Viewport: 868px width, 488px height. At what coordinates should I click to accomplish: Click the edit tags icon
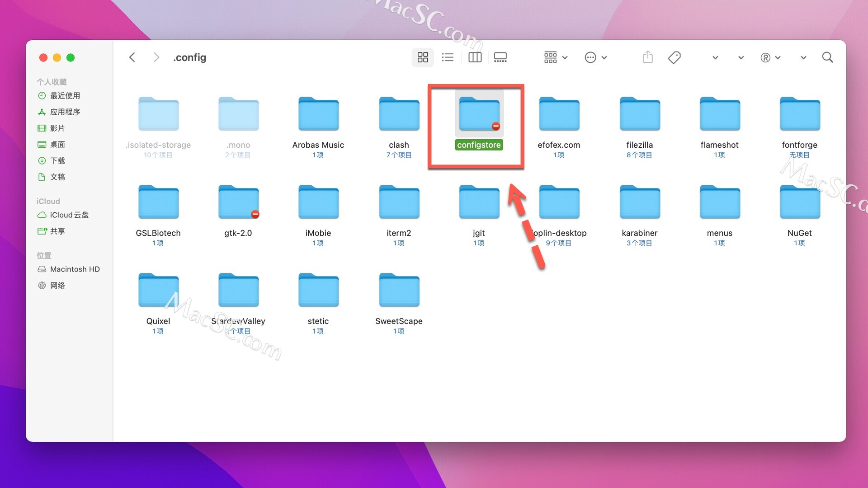pyautogui.click(x=674, y=57)
